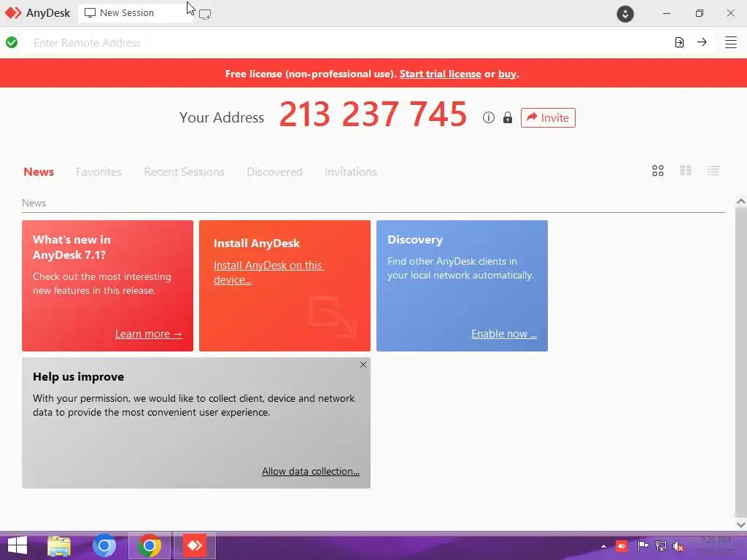Open Action Center flag in tray
Image resolution: width=747 pixels, height=560 pixels.
pos(643,545)
